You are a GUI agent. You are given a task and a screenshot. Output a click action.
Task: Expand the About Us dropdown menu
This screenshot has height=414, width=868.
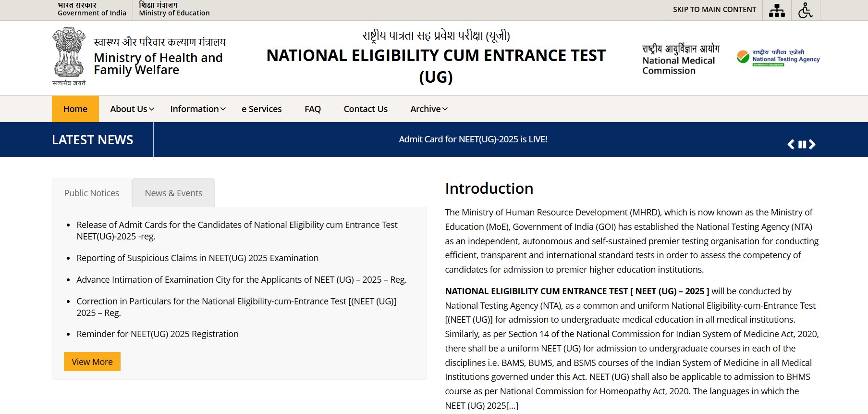(132, 109)
